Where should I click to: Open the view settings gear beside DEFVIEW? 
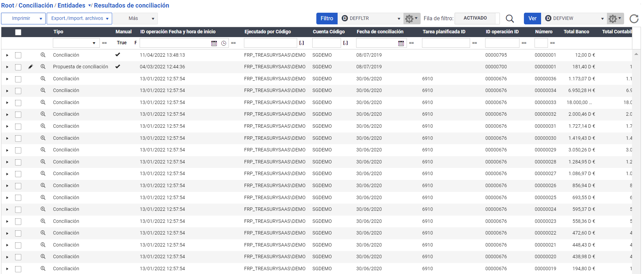click(614, 19)
